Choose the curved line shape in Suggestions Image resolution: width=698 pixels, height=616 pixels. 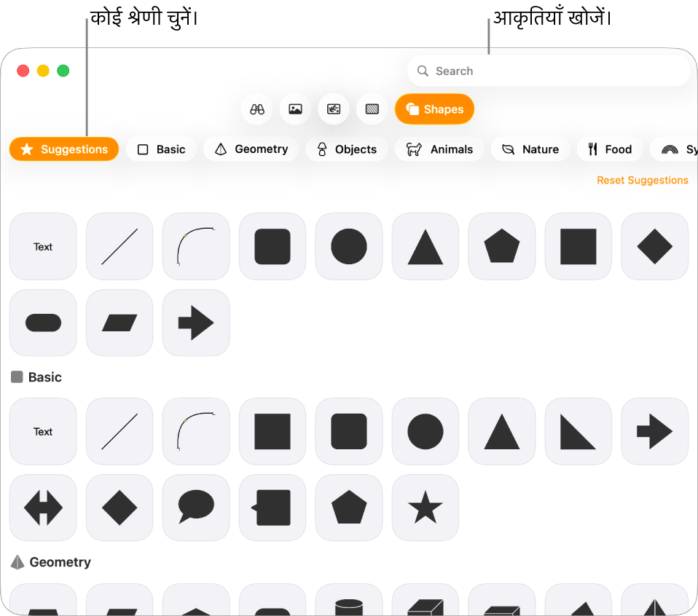point(196,246)
